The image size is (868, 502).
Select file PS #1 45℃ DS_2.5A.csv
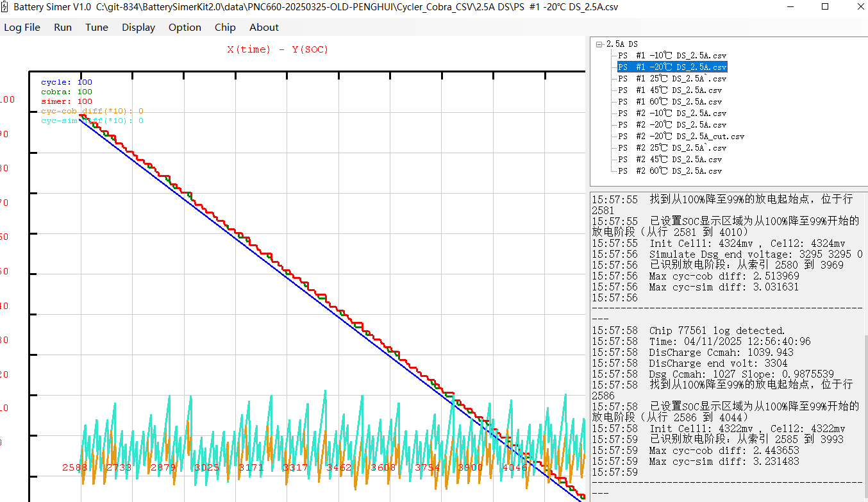670,90
